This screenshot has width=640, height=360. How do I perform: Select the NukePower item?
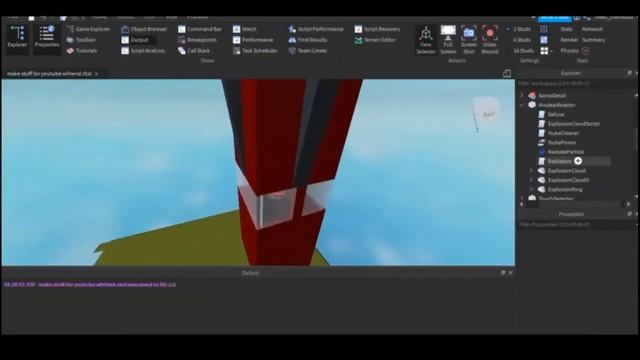pyautogui.click(x=562, y=142)
